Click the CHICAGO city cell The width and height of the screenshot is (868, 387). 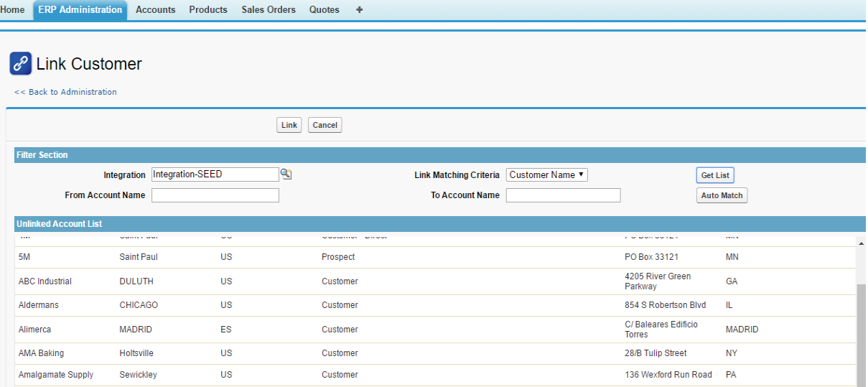coord(139,305)
